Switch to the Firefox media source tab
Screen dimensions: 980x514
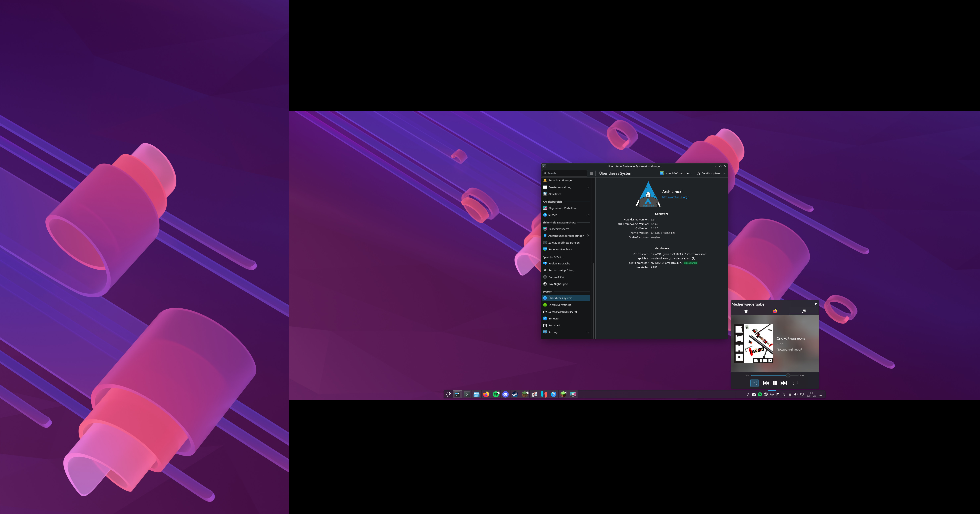point(775,311)
